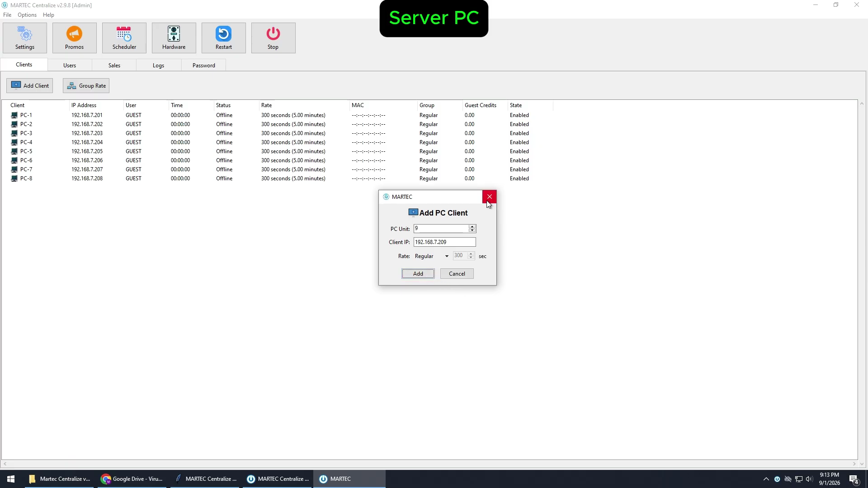868x488 pixels.
Task: Open the Promos megaphone icon
Action: [x=74, y=34]
